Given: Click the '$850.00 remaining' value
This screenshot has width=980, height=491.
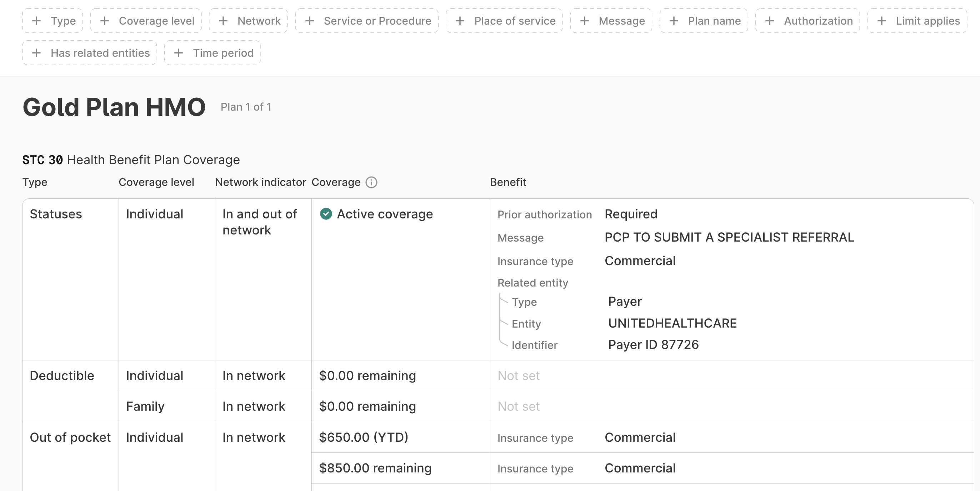Looking at the screenshot, I should (375, 468).
